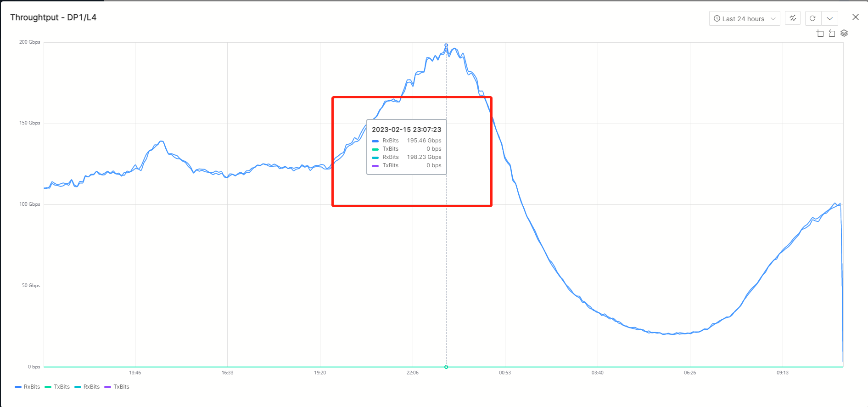Click the zigzag line chart icon button
Screen dimensions: 868x407
click(793, 18)
